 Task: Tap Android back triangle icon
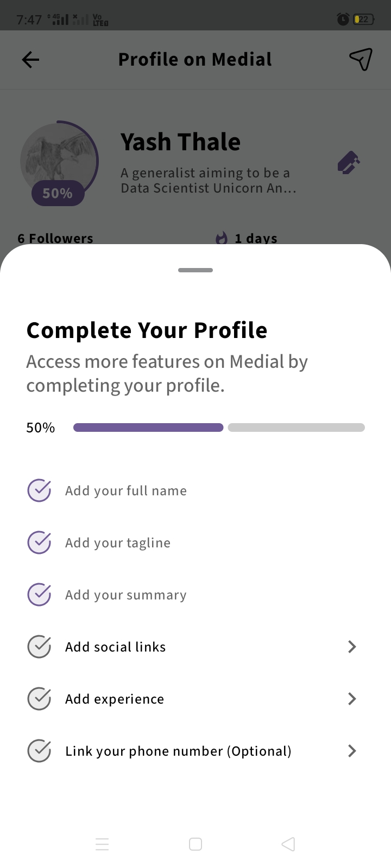[x=288, y=844]
